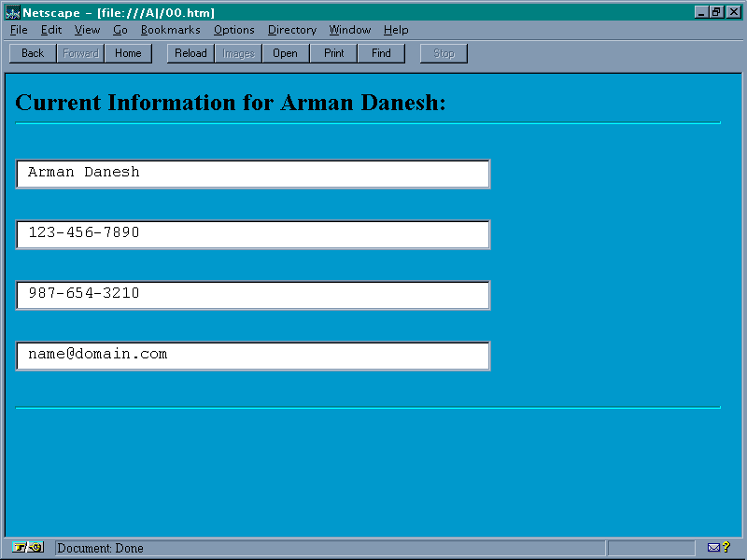Focus the field showing 987-654-3210
This screenshot has width=747, height=560.
pos(252,295)
